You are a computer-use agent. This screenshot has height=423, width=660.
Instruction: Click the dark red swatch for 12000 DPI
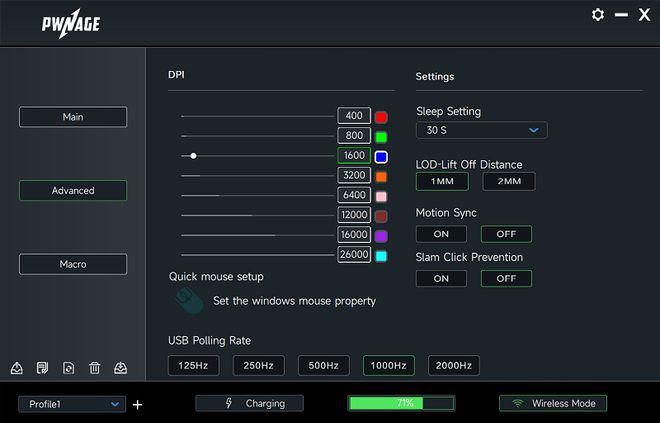(381, 216)
